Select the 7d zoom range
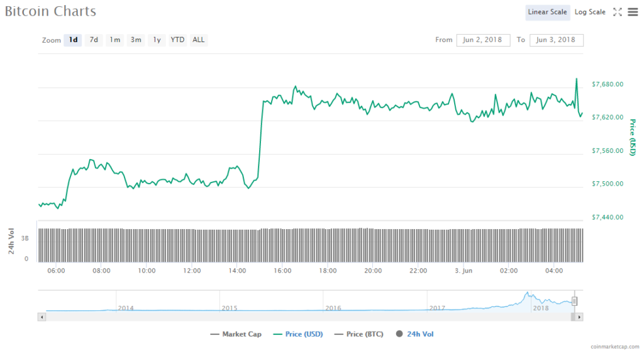The width and height of the screenshot is (644, 353). (x=94, y=40)
